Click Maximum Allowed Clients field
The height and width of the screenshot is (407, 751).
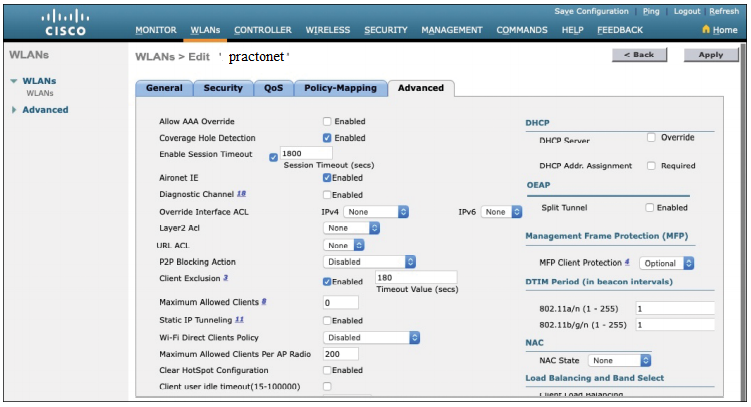[341, 302]
